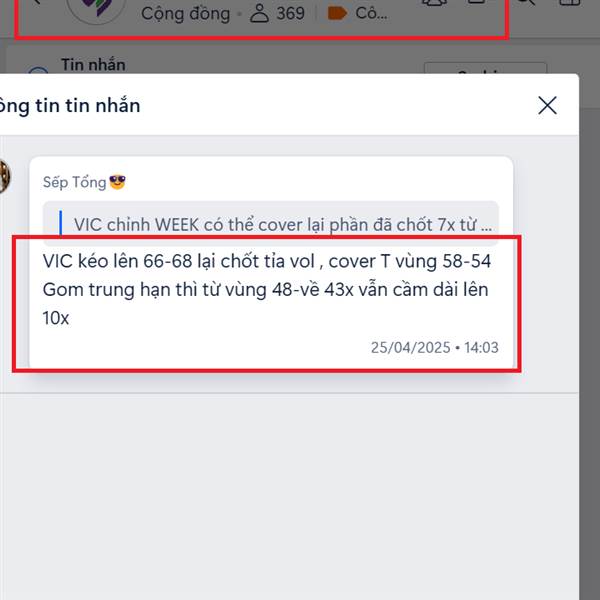Screen dimensions: 600x600
Task: Click the sunglasses emoji beside Sếp Tổng
Action: click(x=117, y=182)
